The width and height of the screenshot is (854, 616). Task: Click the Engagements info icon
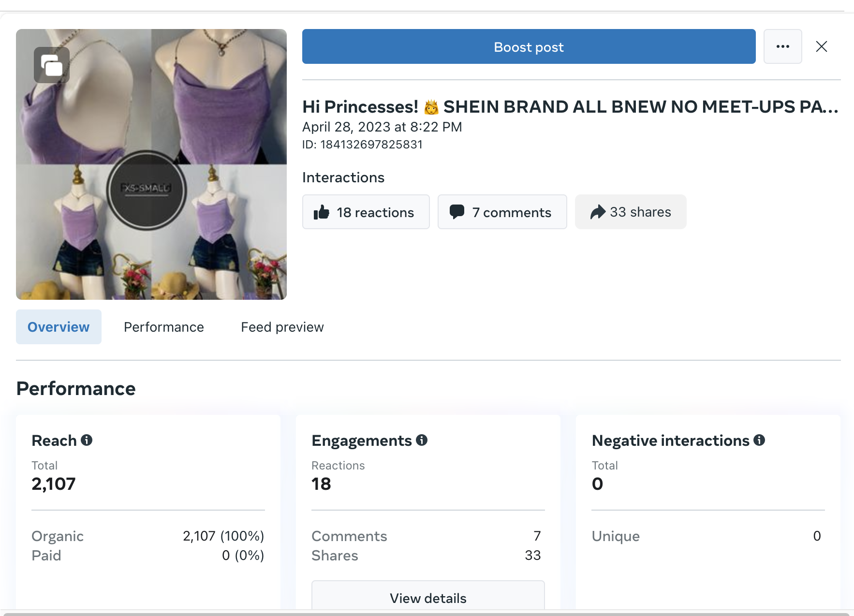tap(422, 440)
